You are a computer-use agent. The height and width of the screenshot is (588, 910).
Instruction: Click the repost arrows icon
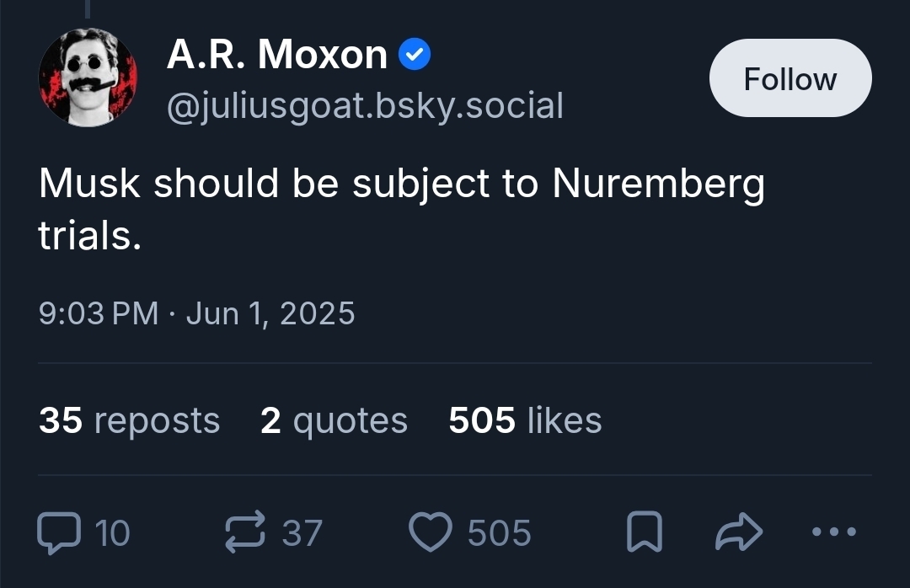[245, 532]
